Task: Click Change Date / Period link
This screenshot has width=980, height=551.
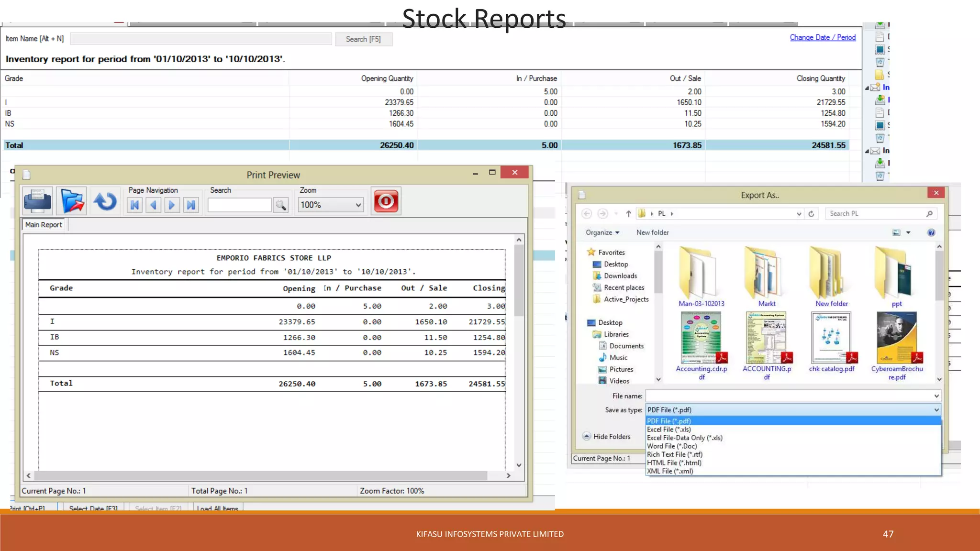Action: click(x=823, y=37)
